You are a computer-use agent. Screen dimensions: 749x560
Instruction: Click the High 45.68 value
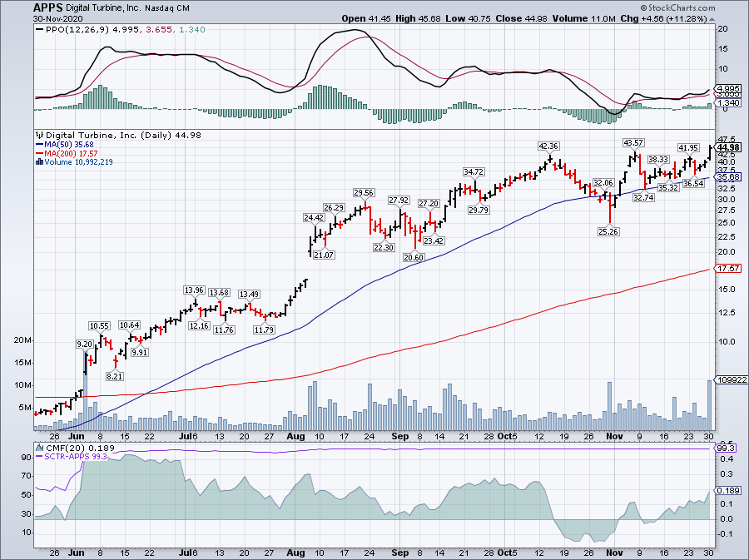coord(418,18)
